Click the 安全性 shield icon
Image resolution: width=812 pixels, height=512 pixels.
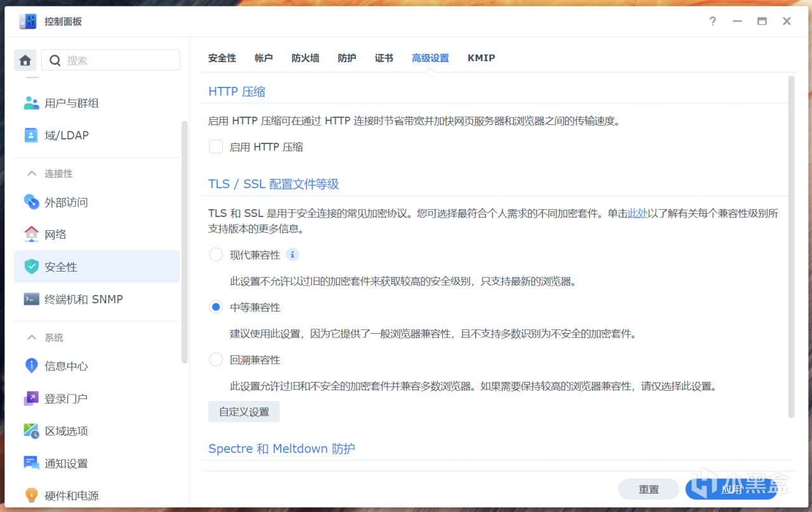pyautogui.click(x=31, y=267)
